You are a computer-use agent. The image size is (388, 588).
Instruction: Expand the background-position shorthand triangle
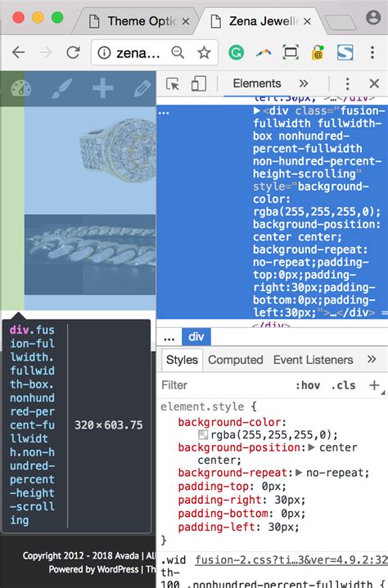click(x=311, y=447)
